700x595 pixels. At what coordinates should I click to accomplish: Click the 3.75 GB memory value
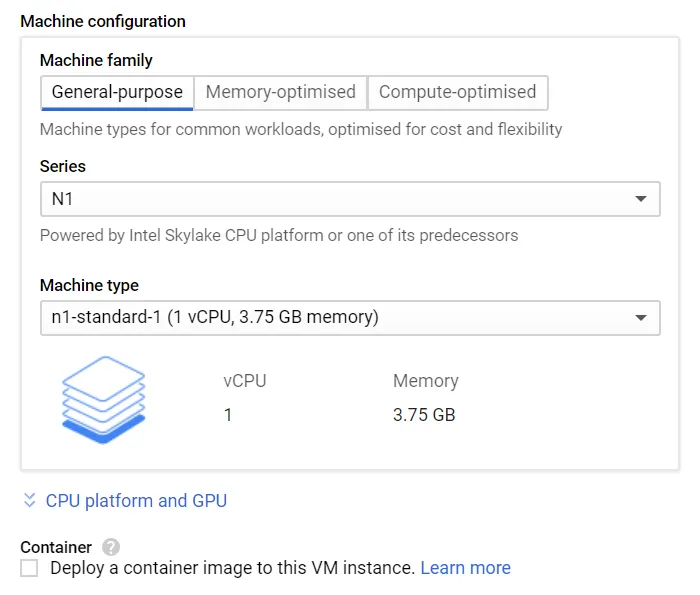coord(424,415)
